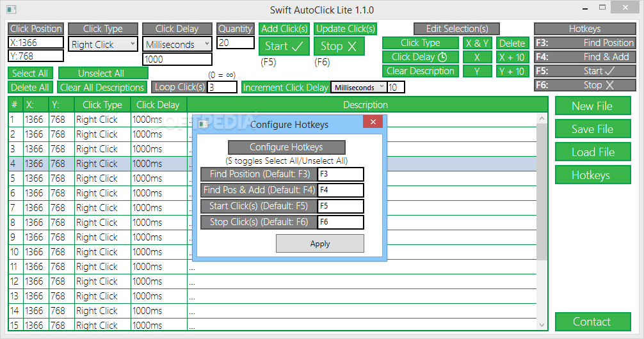
Task: Open the Click Delay units dropdown Milliseconds
Action: 177,44
